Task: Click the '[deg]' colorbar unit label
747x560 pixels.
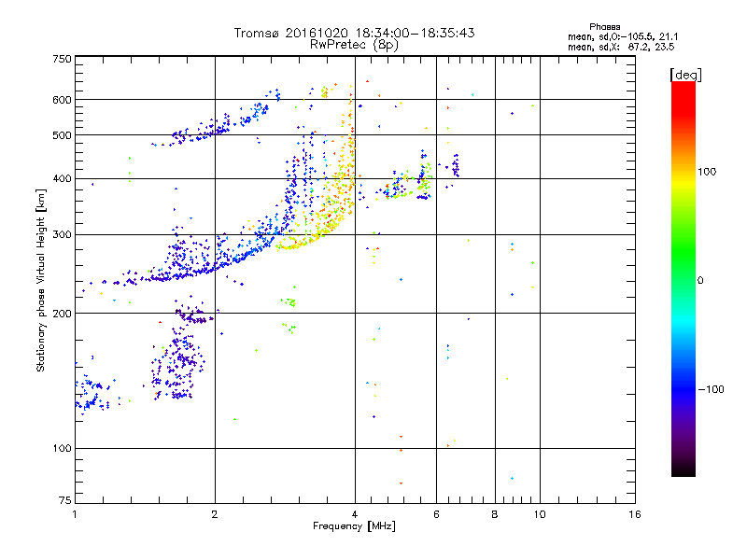Action: click(x=685, y=75)
